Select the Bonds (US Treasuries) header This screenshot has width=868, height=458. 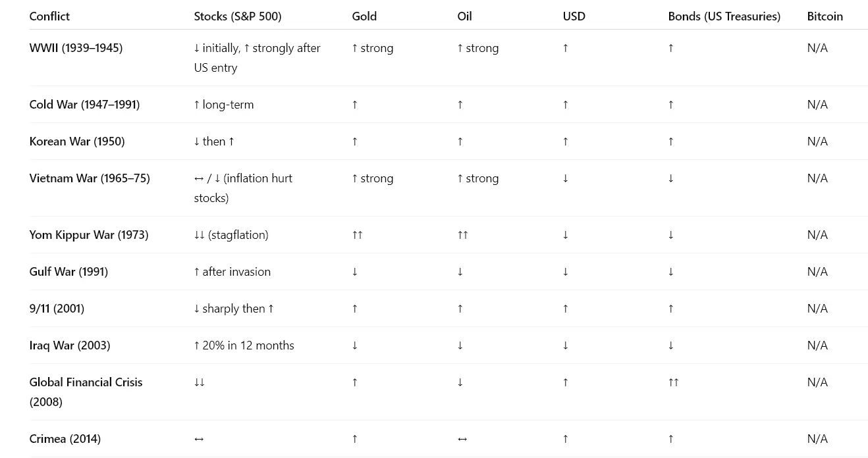tap(724, 16)
